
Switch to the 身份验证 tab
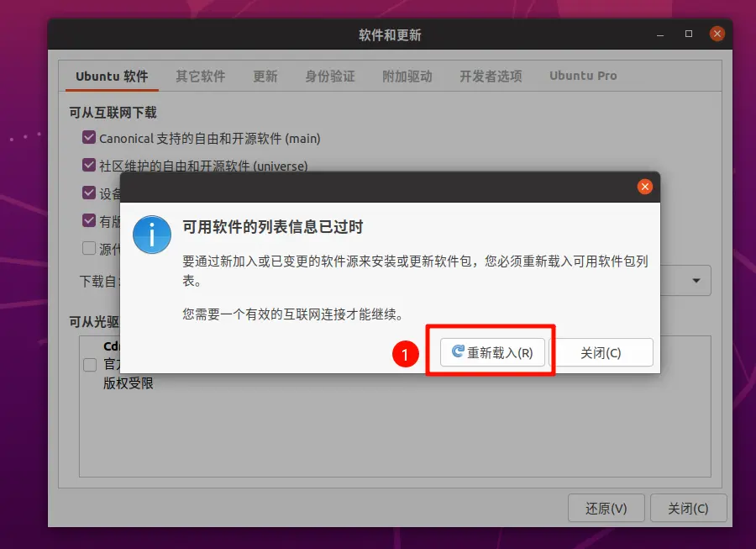[330, 77]
